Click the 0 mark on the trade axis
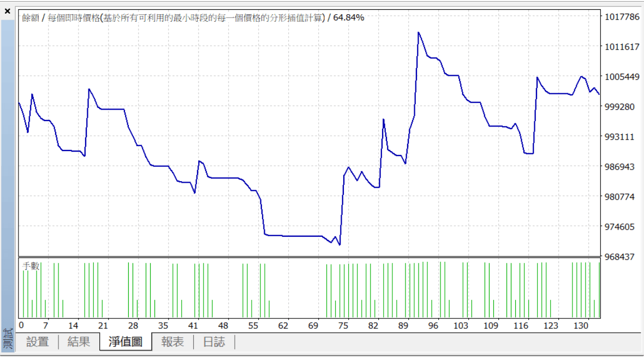Viewport: 644px width, 360px height. tap(21, 326)
